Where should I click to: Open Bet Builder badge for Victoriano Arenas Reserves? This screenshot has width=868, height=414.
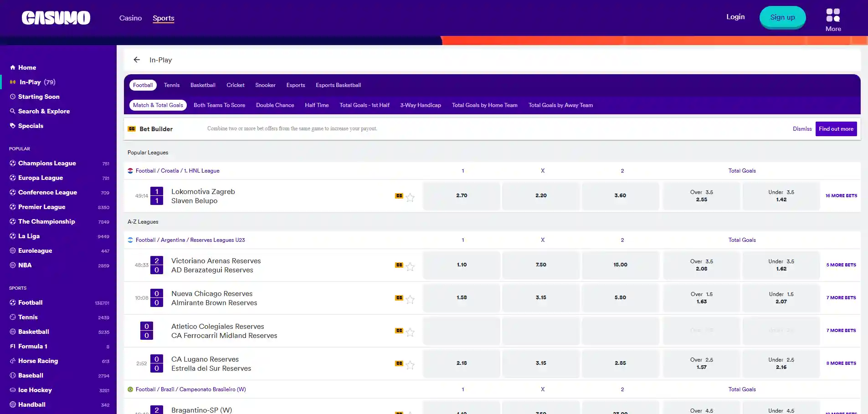tap(399, 265)
